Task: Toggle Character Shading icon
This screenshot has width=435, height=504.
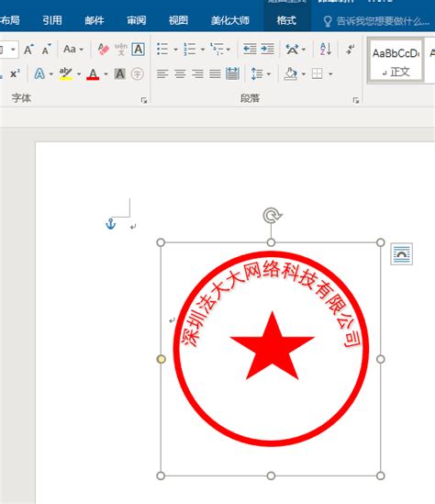Action: [120, 74]
